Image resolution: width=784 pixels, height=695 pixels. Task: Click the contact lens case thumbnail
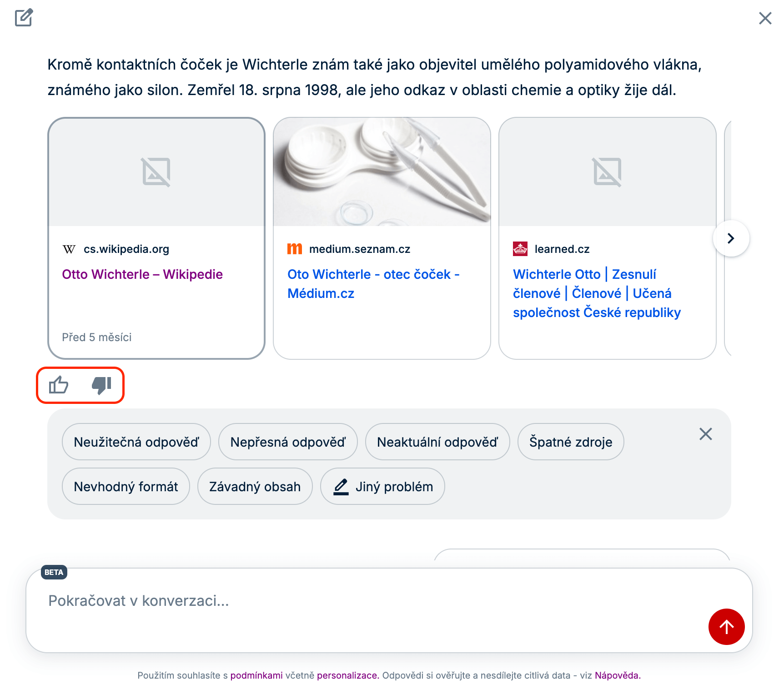[x=382, y=172]
